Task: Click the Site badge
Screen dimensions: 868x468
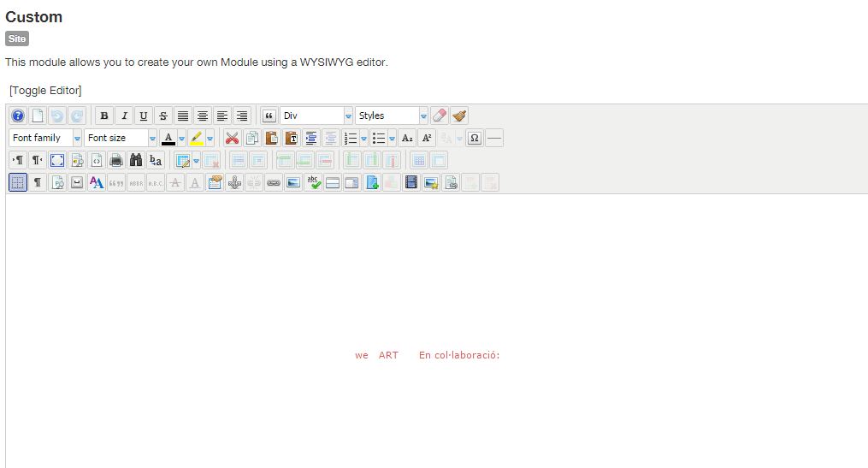Action: [16, 39]
